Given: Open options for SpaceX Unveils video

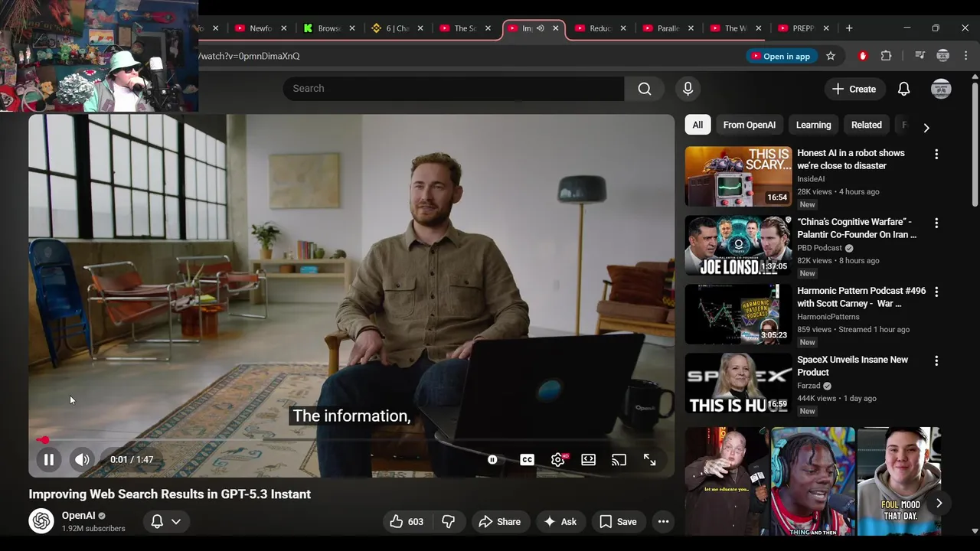Looking at the screenshot, I should click(936, 361).
